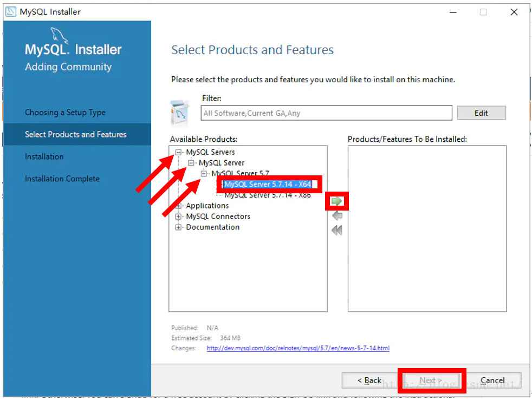Collapse the MySQL Server 5.7 node

tap(204, 174)
